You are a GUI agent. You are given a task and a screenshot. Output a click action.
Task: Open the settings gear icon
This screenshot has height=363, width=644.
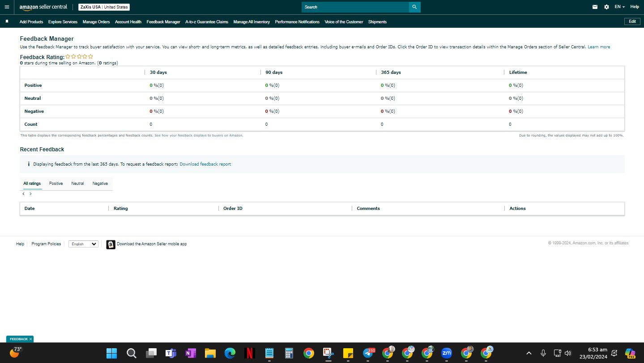click(x=606, y=7)
